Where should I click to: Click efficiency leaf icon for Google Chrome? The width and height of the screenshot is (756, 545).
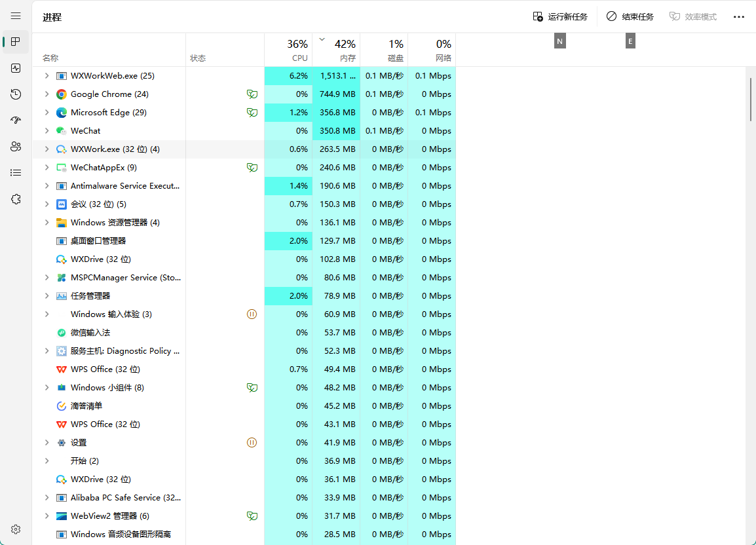(x=252, y=94)
